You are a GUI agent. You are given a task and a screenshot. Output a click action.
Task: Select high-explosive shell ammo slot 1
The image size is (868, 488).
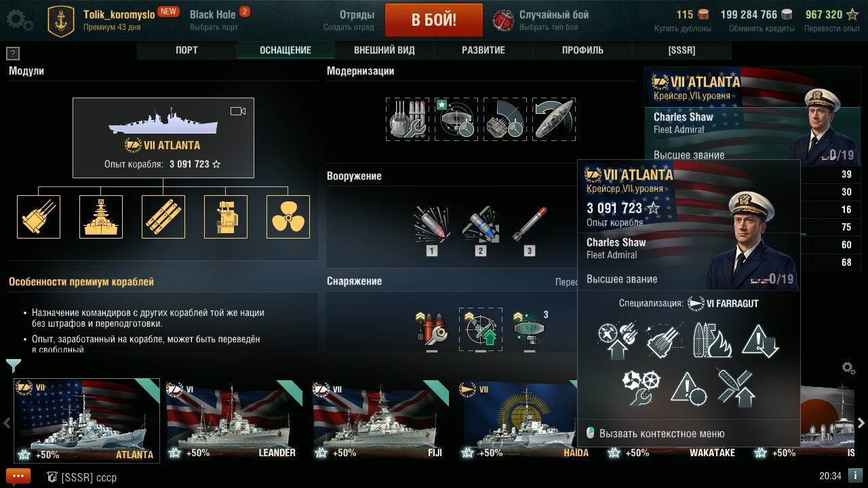pos(432,227)
